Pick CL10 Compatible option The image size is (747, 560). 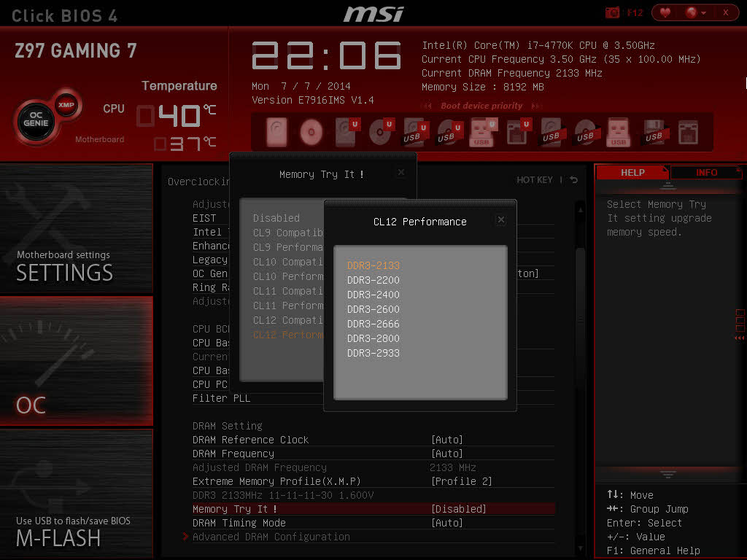287,262
